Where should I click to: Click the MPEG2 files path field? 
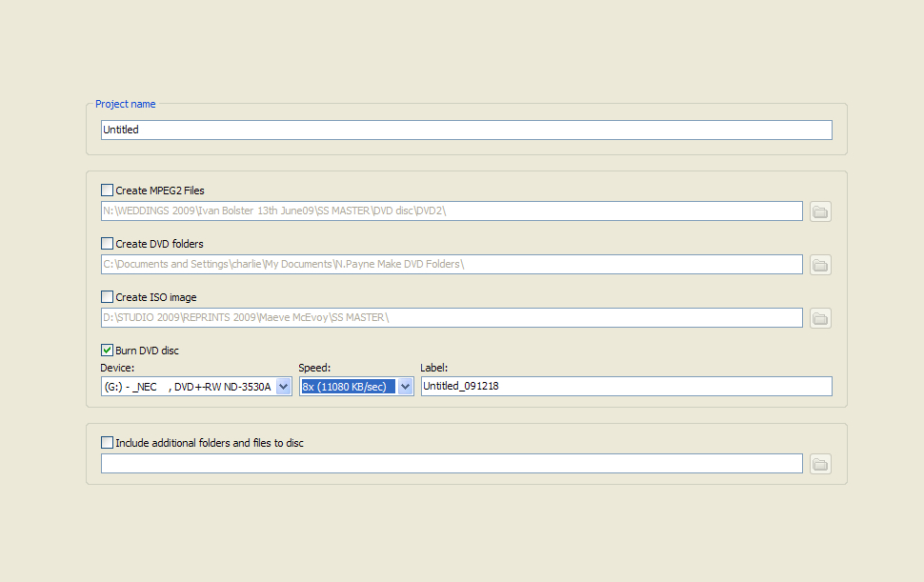click(x=452, y=211)
